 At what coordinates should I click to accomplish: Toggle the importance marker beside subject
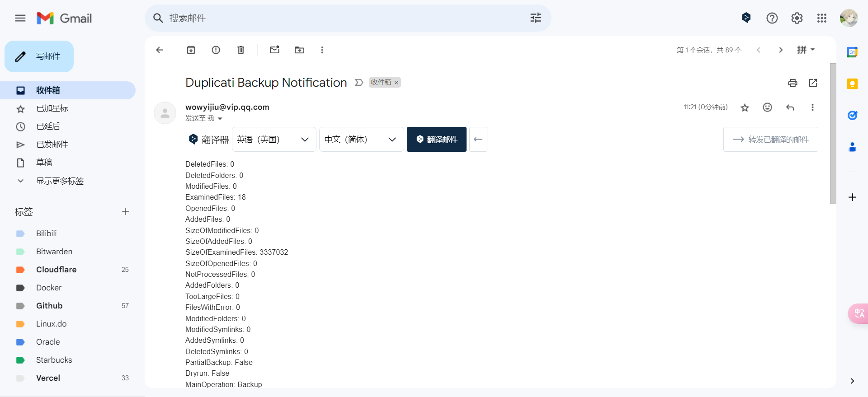359,82
